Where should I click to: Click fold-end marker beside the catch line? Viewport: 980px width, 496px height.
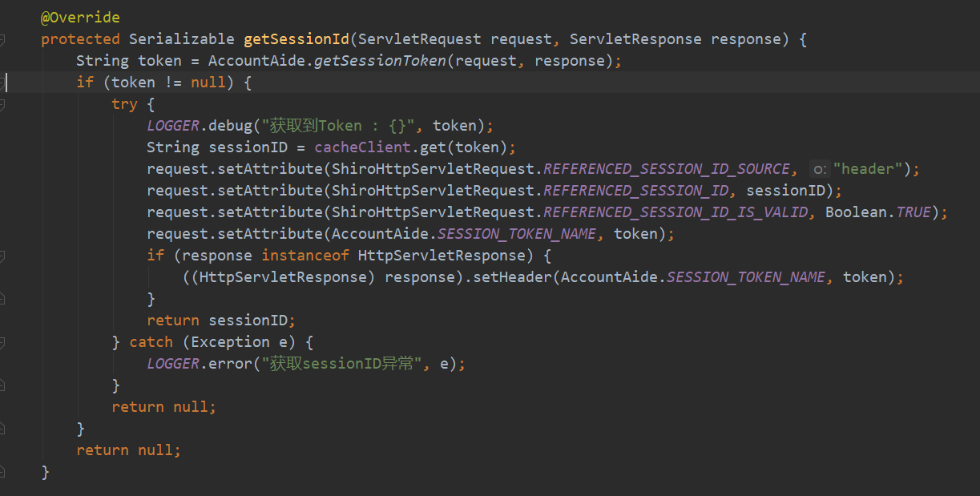(2, 342)
